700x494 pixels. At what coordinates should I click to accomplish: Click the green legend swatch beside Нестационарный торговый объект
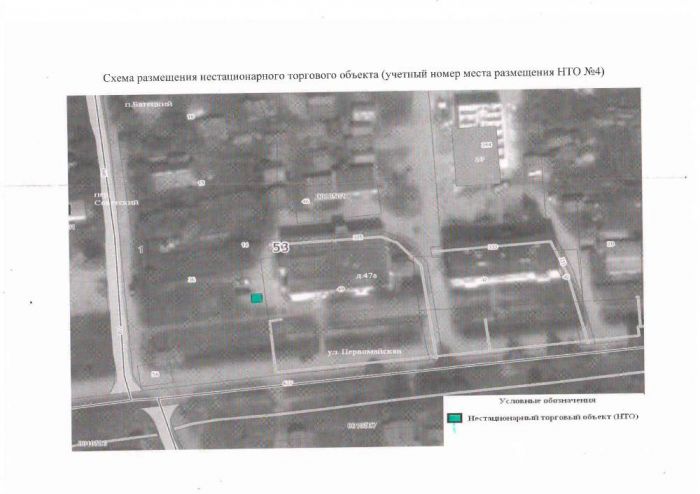tap(454, 418)
